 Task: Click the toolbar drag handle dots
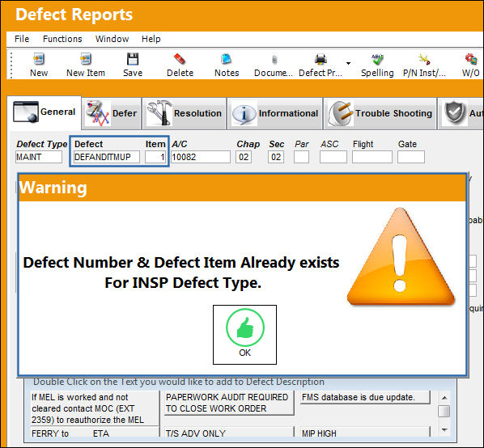pos(11,65)
